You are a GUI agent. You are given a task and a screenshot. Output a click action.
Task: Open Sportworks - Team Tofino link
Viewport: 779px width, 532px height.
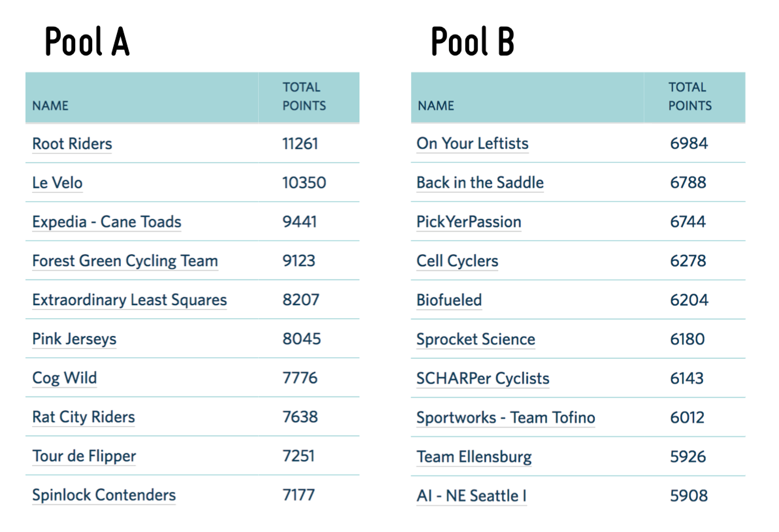(506, 418)
